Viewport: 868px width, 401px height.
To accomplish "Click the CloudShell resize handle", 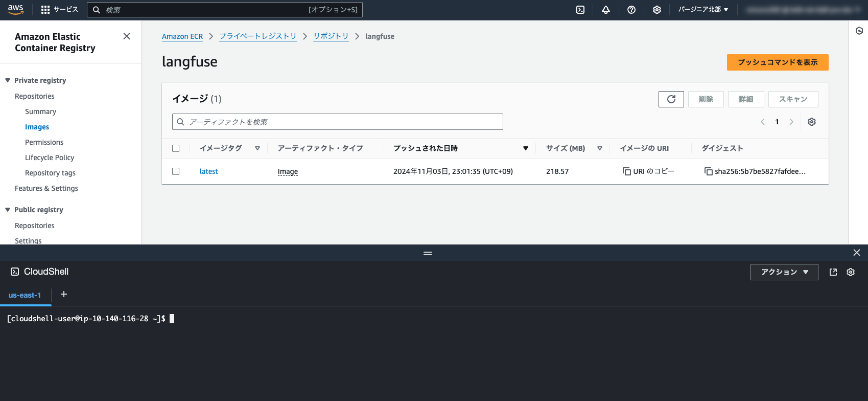I will pos(428,253).
